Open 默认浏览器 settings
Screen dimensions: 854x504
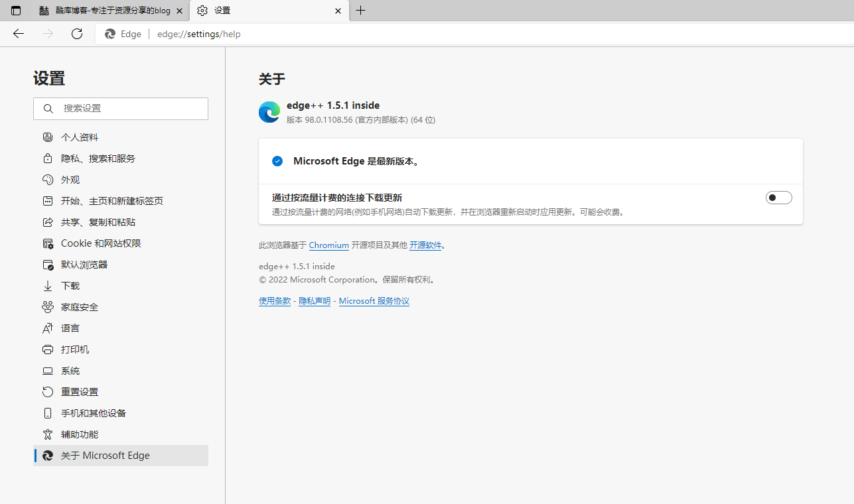[83, 264]
